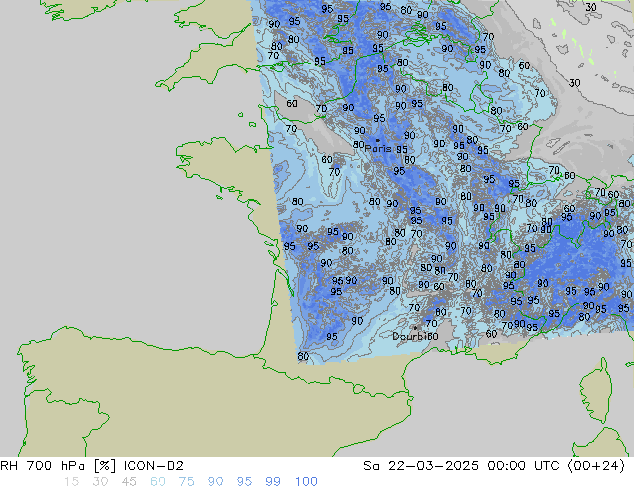Select legend value 45 in color scale
634x490 pixels.
[129, 482]
